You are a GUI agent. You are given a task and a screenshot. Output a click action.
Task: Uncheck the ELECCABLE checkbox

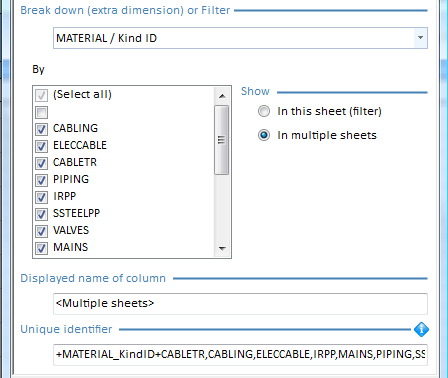41,146
